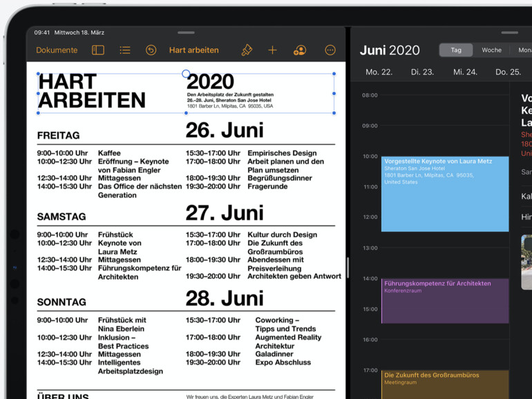Viewport: 532px width, 399px height.
Task: Tap the SAMSTAG section label
Action: click(61, 217)
